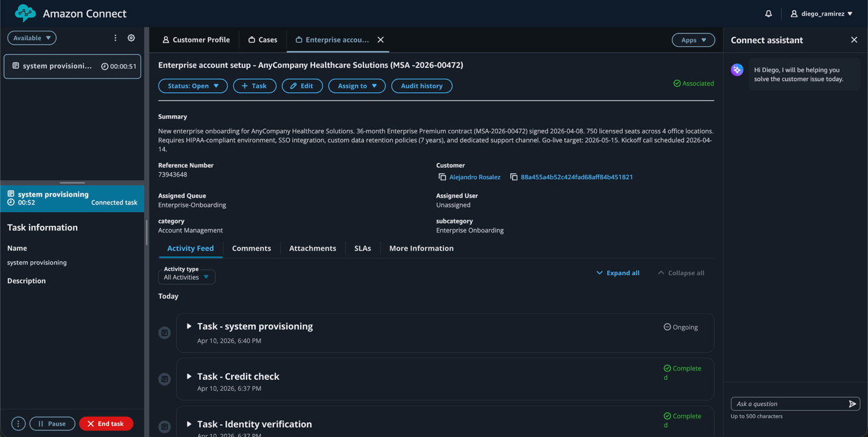Viewport: 868px width, 437px height.
Task: Click the Amazon Connect cloud logo
Action: [26, 13]
